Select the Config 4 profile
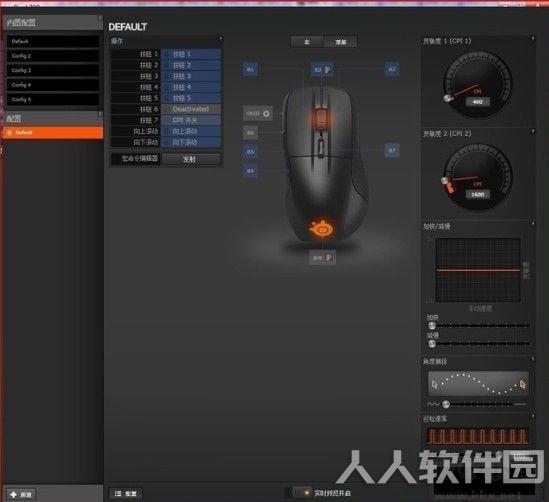Image resolution: width=549 pixels, height=502 pixels. [53, 85]
